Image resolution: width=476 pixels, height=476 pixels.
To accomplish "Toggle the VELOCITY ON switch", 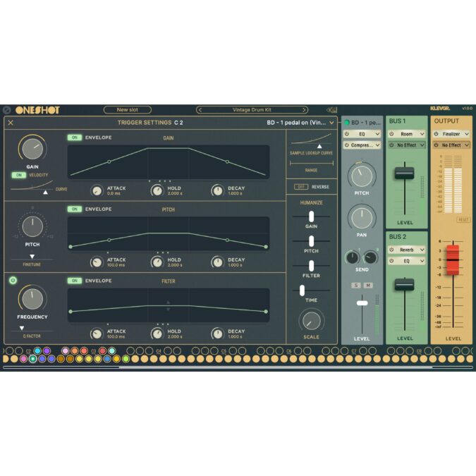I will pos(19,175).
